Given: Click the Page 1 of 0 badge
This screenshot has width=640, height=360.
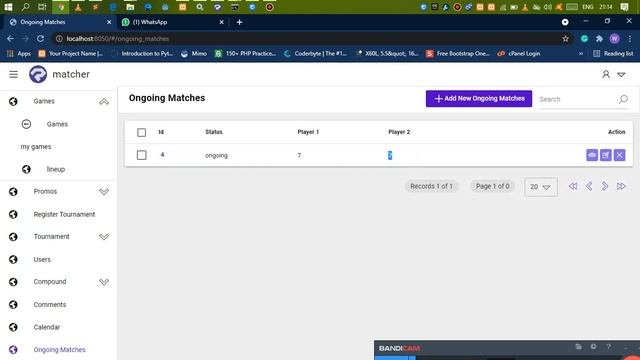Looking at the screenshot, I should (493, 186).
